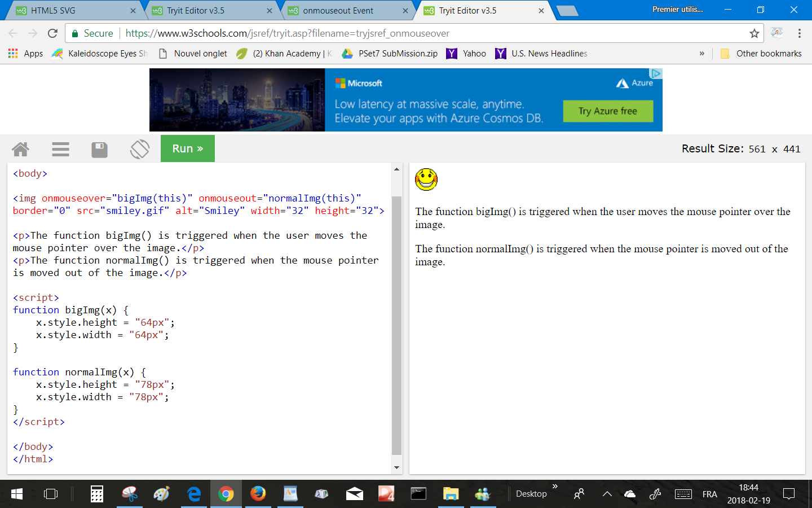Open the Apps bookmarks shortcut
This screenshot has height=508, width=812.
pos(25,53)
